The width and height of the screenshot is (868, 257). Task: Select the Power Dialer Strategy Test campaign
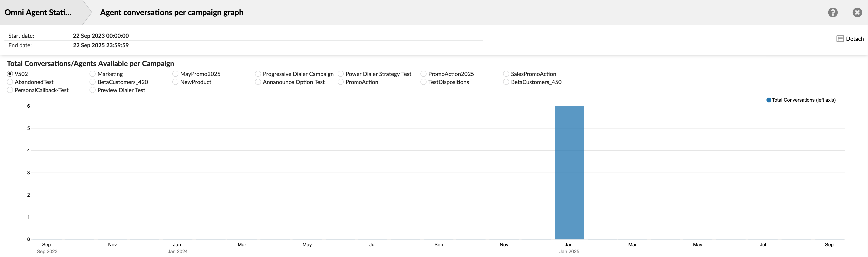(x=340, y=74)
